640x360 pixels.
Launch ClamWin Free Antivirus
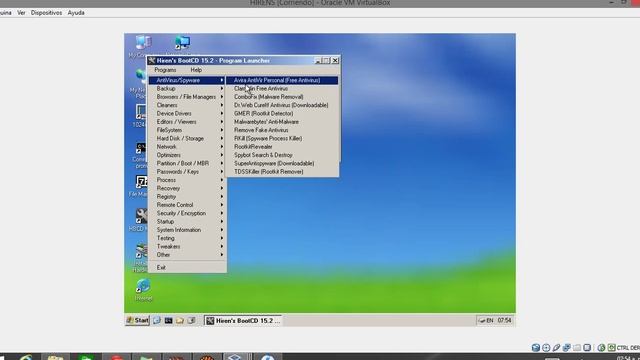pos(282,89)
